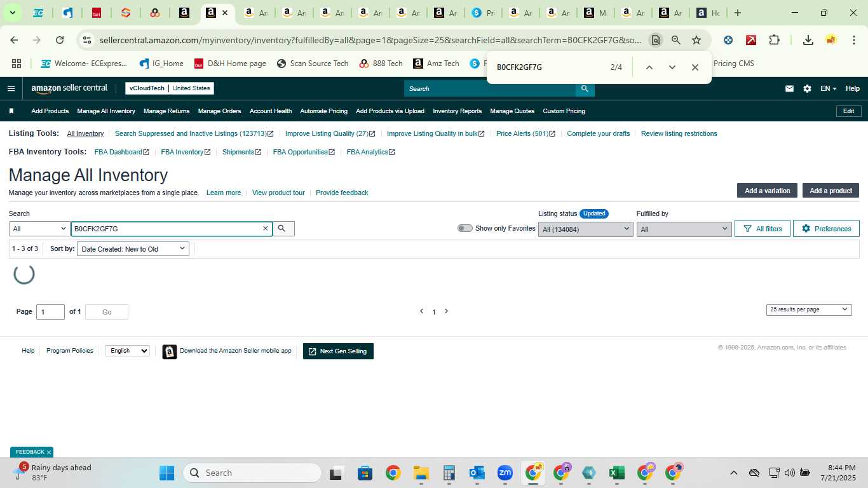868x488 pixels.
Task: Go to next page arrow in pagination
Action: [x=446, y=311]
